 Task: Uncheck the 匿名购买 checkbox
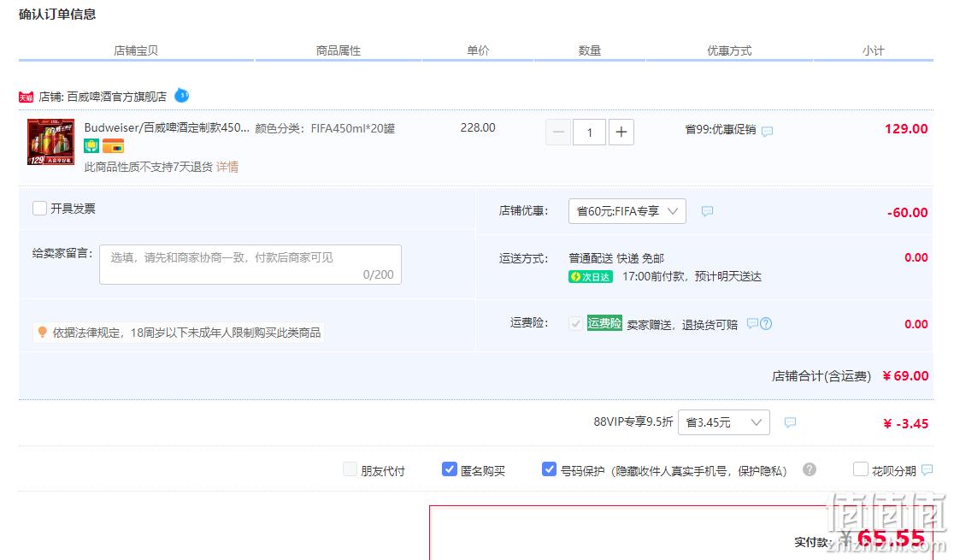[x=450, y=469]
